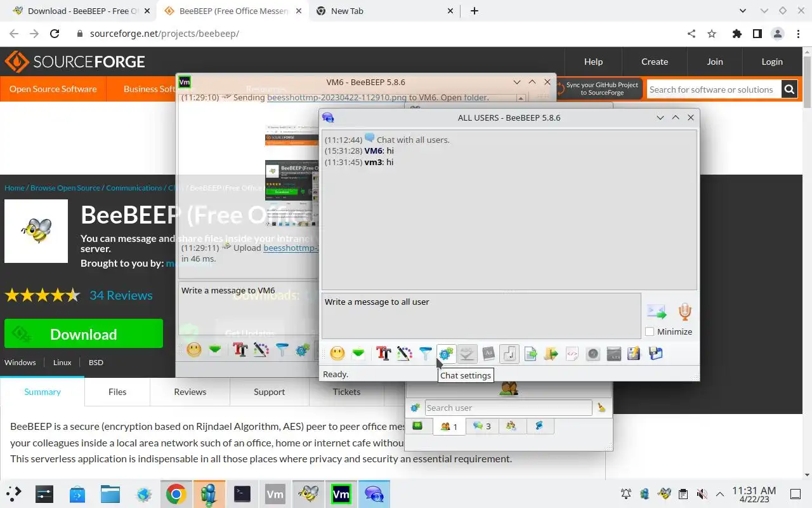
Task: Click the Join link in header
Action: (x=715, y=62)
